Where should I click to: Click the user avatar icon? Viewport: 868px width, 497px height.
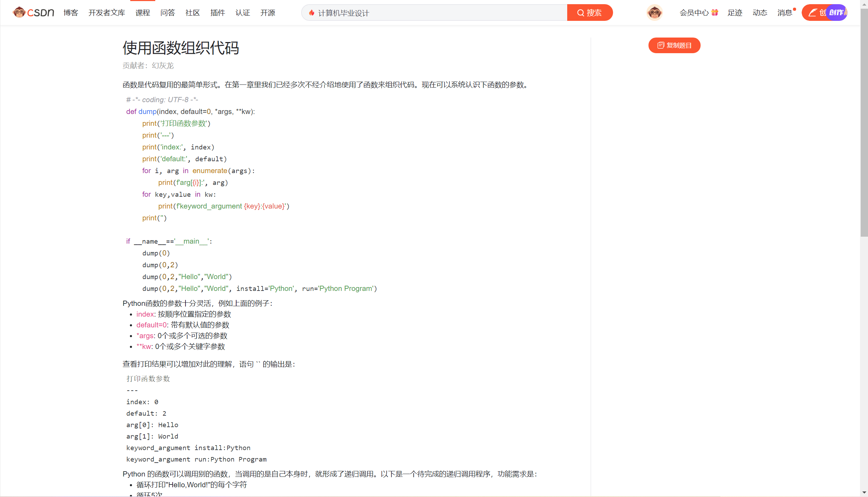pos(654,13)
